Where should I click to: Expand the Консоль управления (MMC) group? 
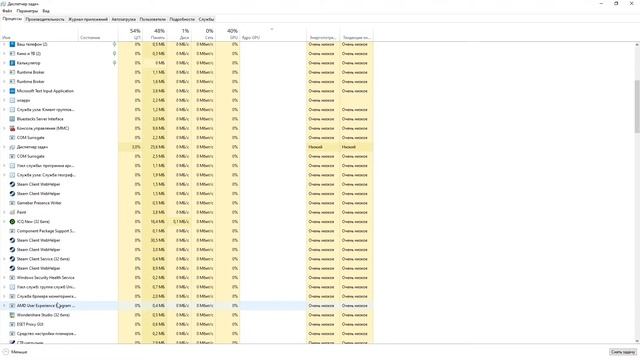[4, 128]
